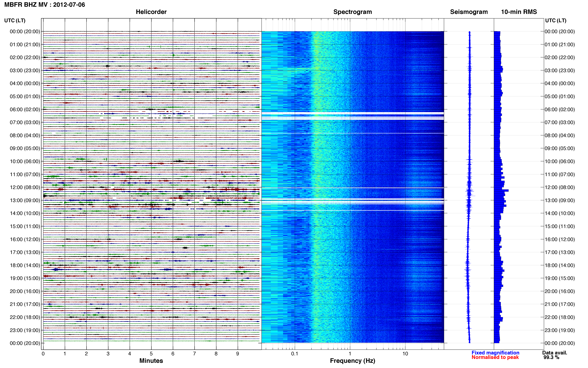The width and height of the screenshot is (588, 368).
Task: Click right-axis time label '15:00 (11:00)'
Action: pyautogui.click(x=560, y=226)
